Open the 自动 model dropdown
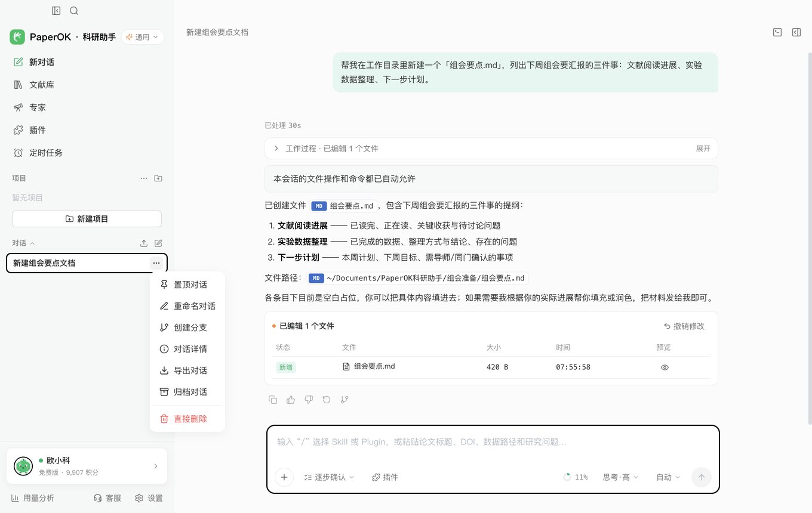 coord(668,477)
